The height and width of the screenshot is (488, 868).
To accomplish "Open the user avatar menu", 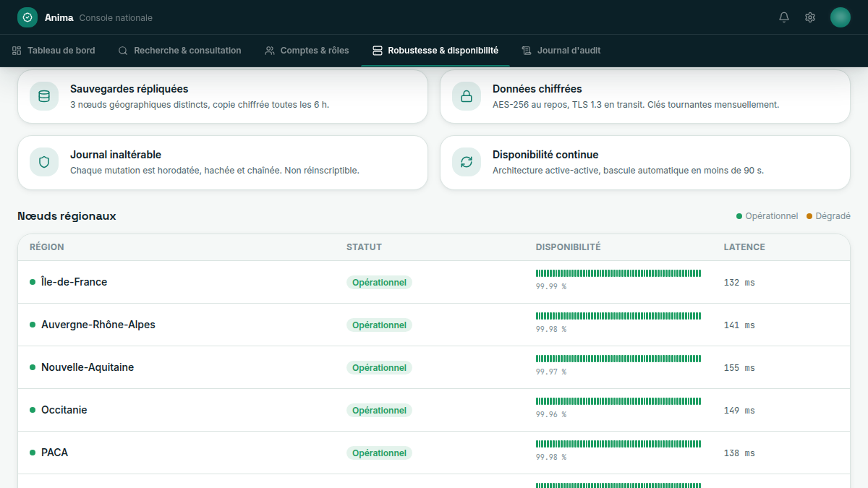I will tap(841, 17).
